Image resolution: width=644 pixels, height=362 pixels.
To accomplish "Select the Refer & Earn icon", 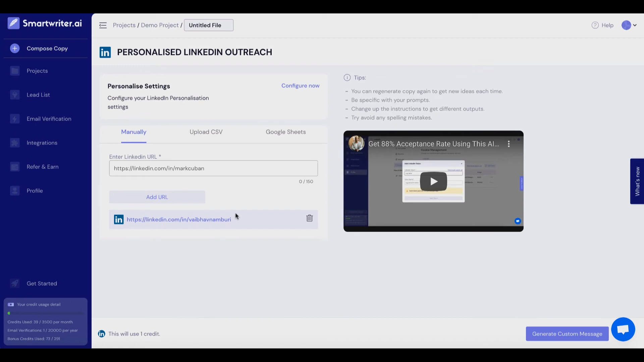I will pos(15,167).
